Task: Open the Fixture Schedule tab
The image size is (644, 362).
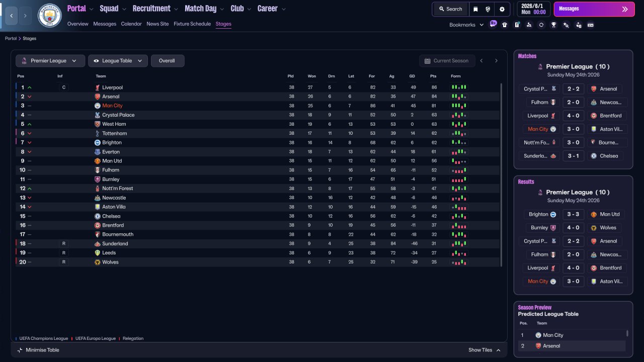Action: pyautogui.click(x=192, y=24)
